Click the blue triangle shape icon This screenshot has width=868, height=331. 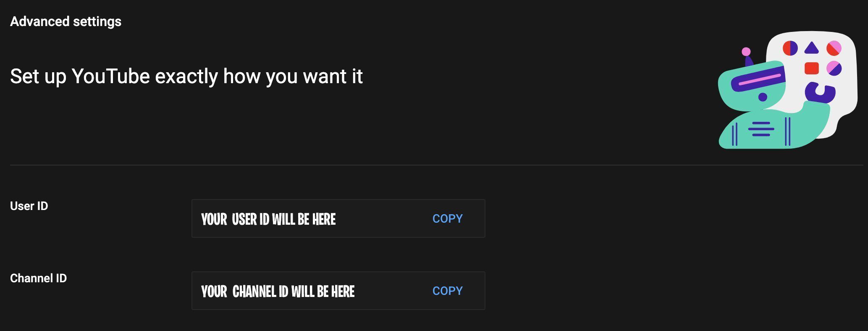[x=811, y=49]
